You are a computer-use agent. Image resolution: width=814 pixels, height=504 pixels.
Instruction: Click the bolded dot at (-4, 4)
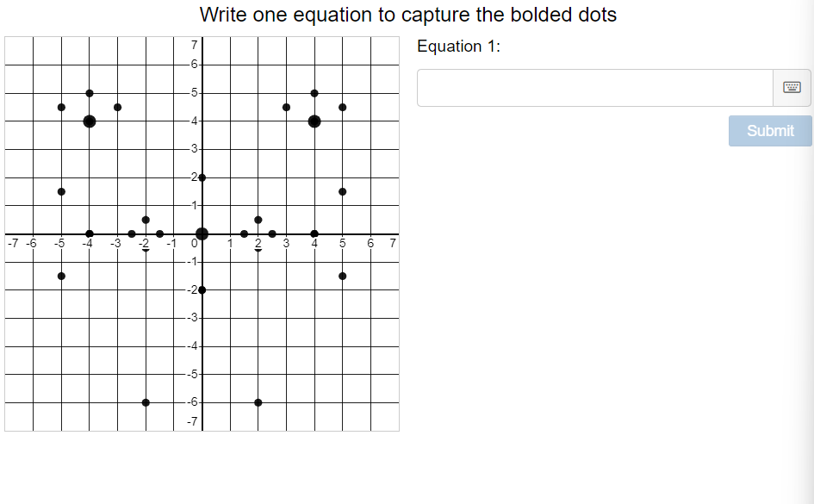(x=89, y=119)
